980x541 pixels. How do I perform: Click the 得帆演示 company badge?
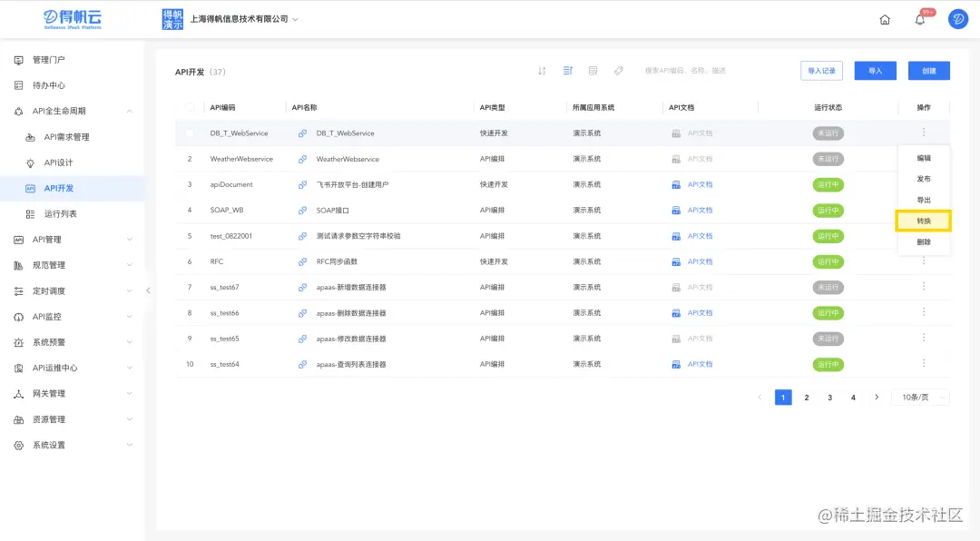coord(172,19)
